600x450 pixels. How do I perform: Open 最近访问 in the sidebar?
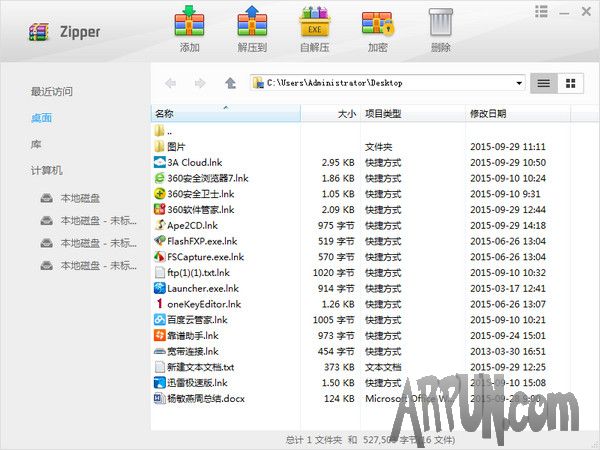(52, 91)
